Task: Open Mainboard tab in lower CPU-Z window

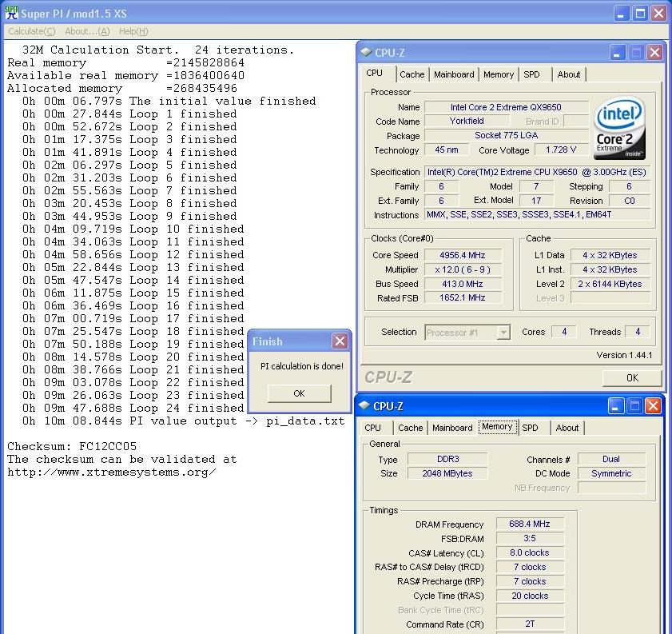Action: pyautogui.click(x=452, y=428)
